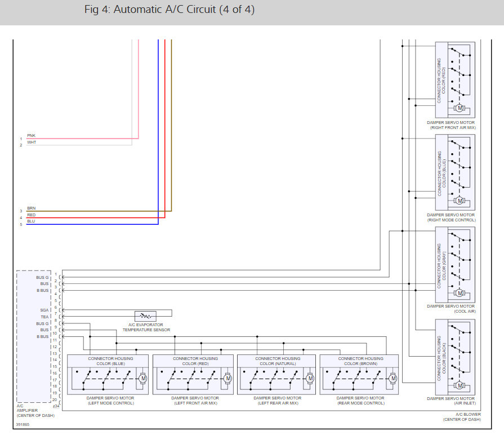This screenshot has height=440, width=504.
Task: Click the SGA pin label on amplifier
Action: (x=44, y=310)
